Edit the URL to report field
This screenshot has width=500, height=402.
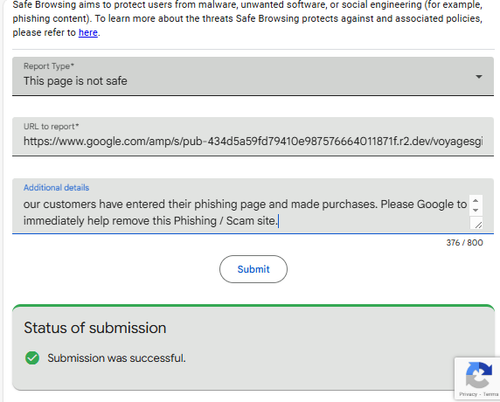(x=253, y=136)
